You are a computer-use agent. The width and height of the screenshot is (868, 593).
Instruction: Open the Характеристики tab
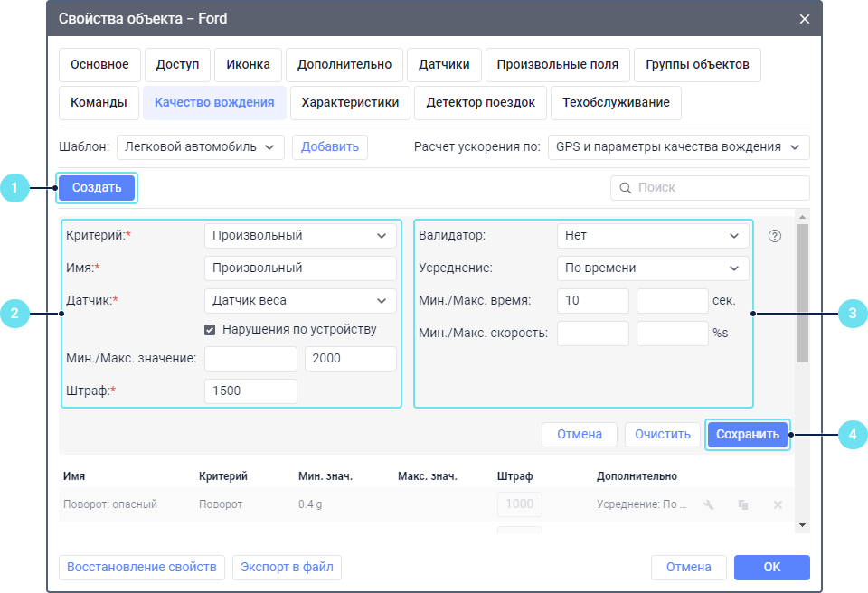pyautogui.click(x=350, y=102)
